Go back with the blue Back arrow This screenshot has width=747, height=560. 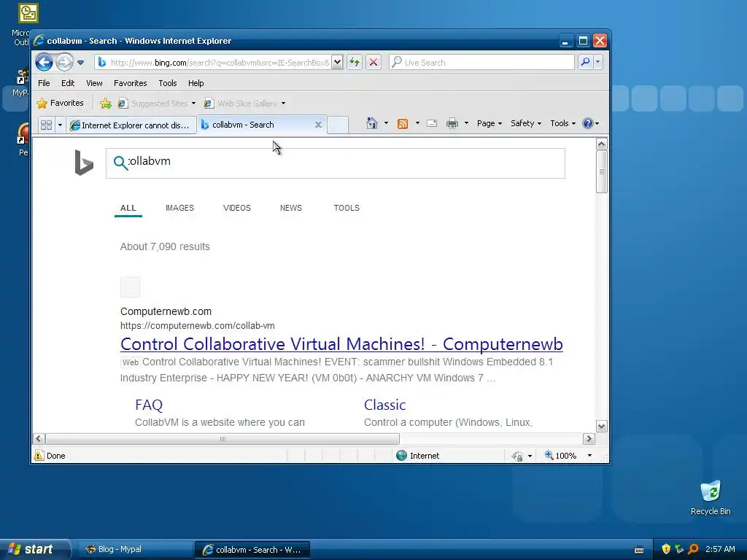(44, 63)
